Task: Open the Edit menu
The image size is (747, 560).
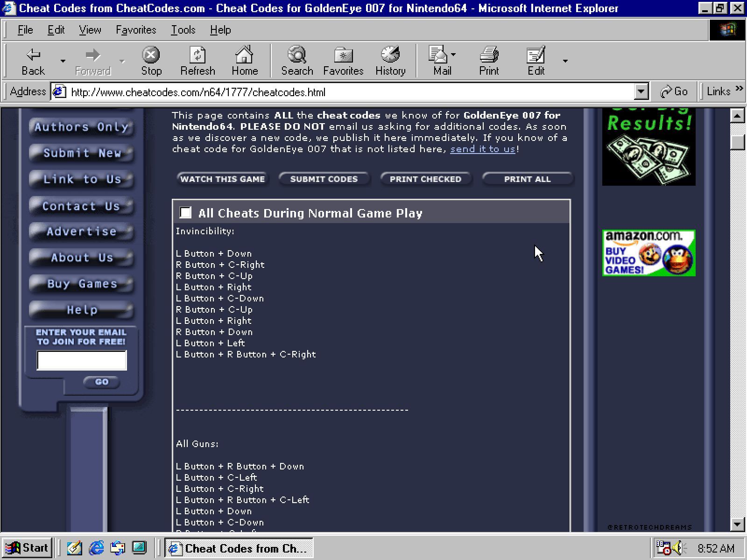Action: [x=56, y=30]
